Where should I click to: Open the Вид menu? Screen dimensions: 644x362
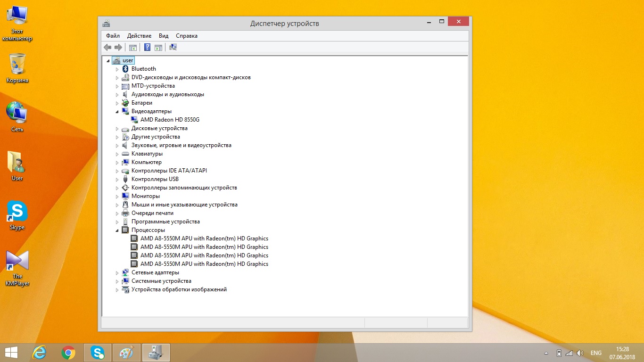coord(164,36)
